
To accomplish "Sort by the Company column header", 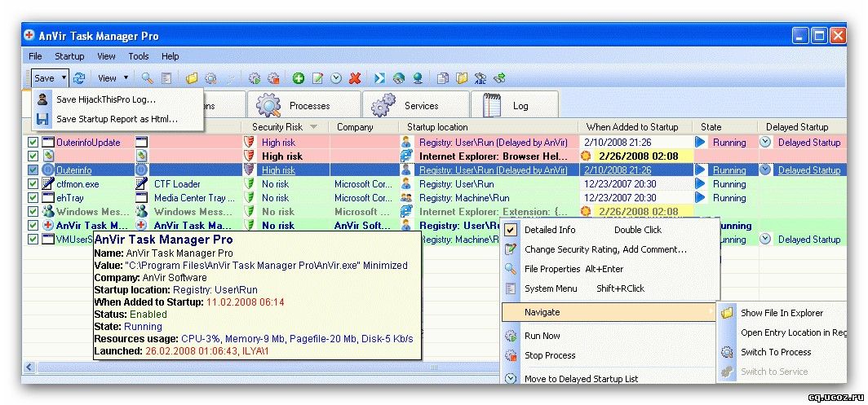I will [x=355, y=127].
